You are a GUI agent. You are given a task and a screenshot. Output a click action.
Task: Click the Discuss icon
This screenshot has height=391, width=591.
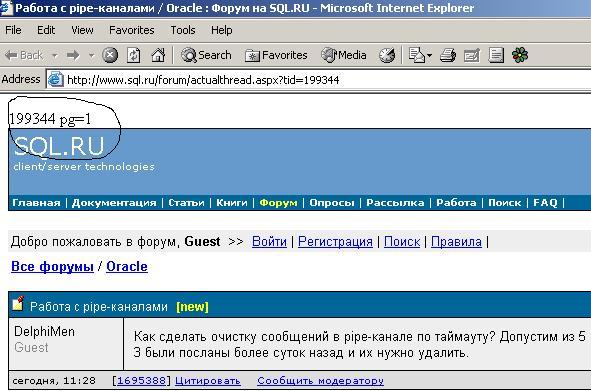click(496, 55)
